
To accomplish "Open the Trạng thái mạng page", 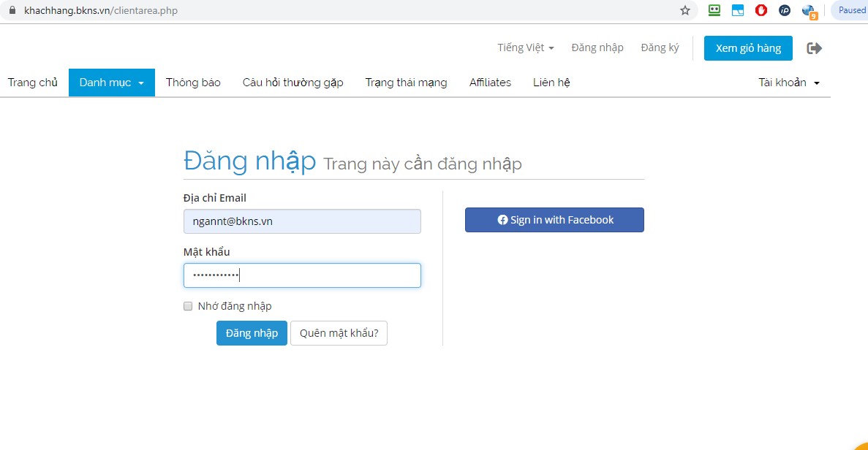I will 406,83.
